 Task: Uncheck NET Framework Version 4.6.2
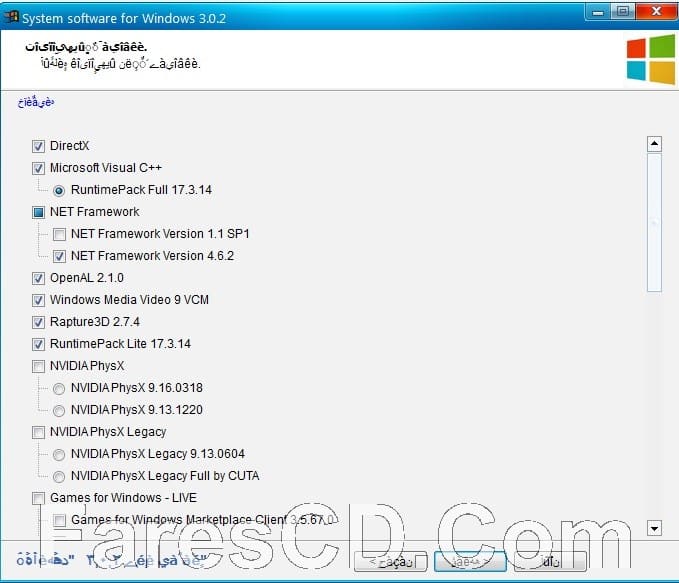[59, 256]
